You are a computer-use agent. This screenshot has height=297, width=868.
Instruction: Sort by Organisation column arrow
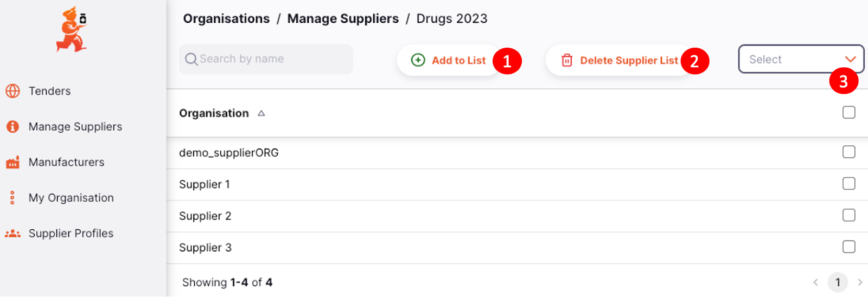(261, 113)
